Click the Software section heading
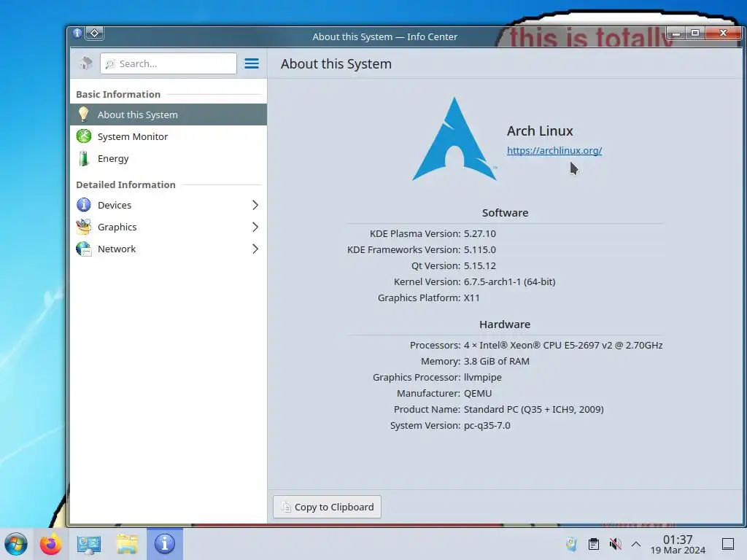Image resolution: width=747 pixels, height=560 pixels. pyautogui.click(x=505, y=213)
